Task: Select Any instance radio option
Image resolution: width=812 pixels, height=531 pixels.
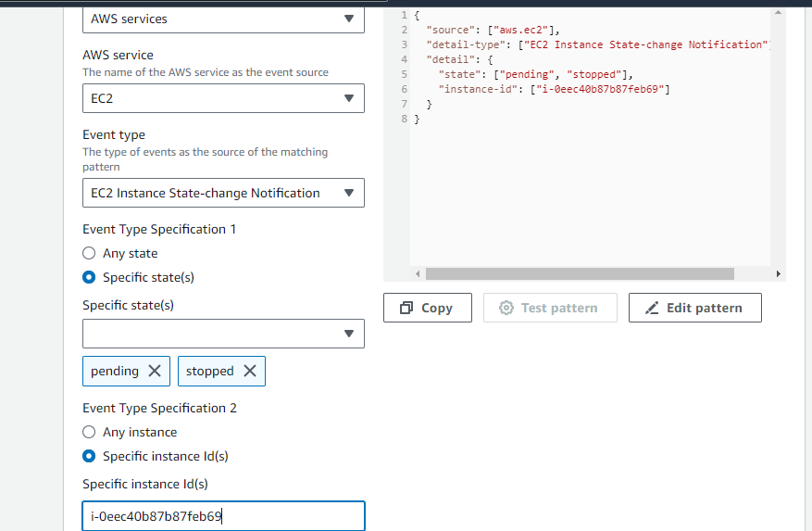Action: tap(89, 432)
